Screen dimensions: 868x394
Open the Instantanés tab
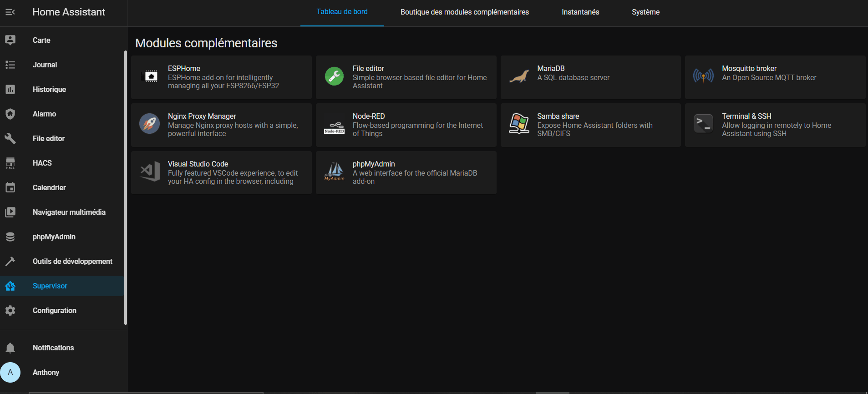[580, 12]
